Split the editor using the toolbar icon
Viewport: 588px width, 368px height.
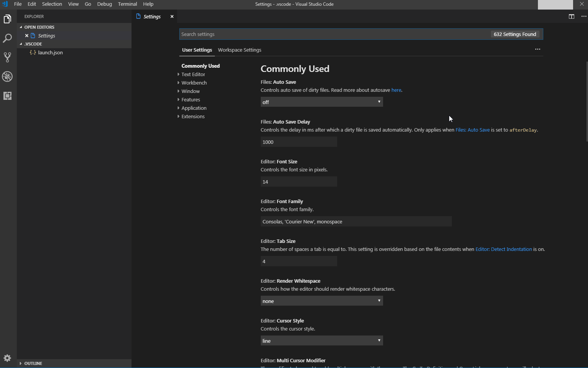(x=572, y=16)
